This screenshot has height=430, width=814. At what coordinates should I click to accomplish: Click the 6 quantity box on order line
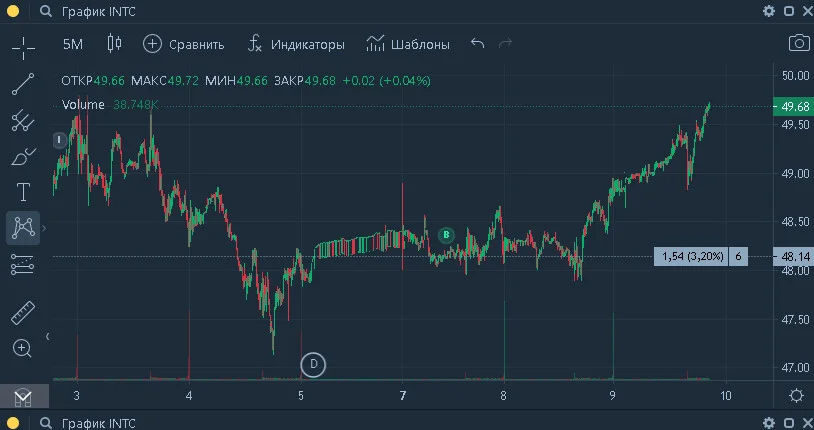(738, 257)
